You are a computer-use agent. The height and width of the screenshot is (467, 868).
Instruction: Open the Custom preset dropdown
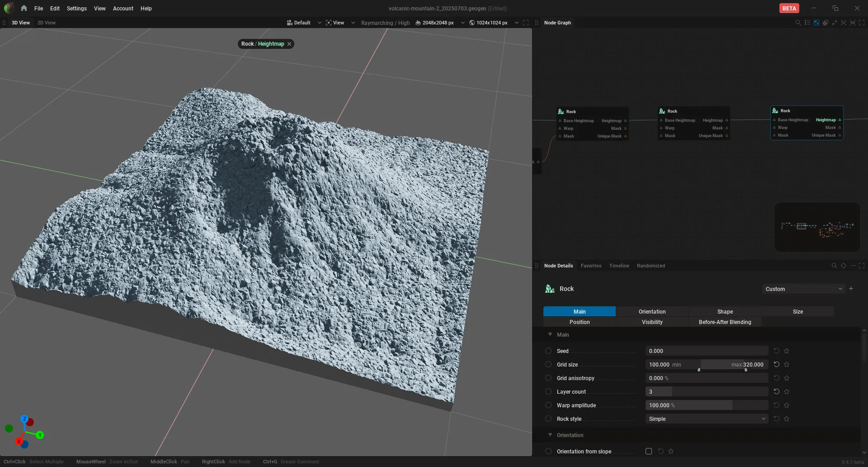click(x=803, y=289)
